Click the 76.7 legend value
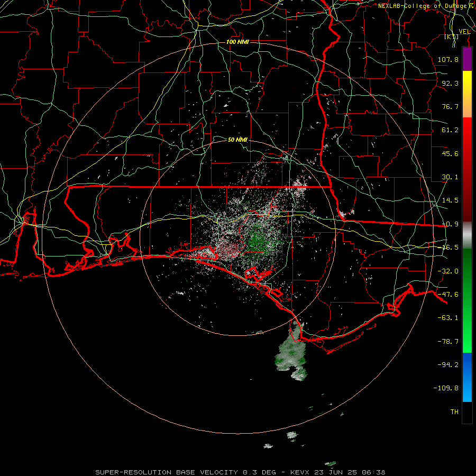Viewport: 476px width, 476px height. (450, 106)
